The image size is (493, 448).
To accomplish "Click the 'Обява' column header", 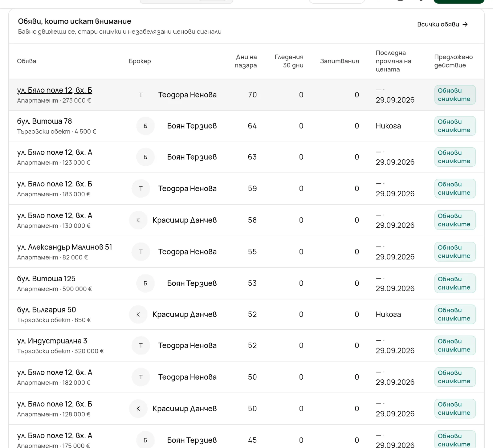I will tap(26, 61).
